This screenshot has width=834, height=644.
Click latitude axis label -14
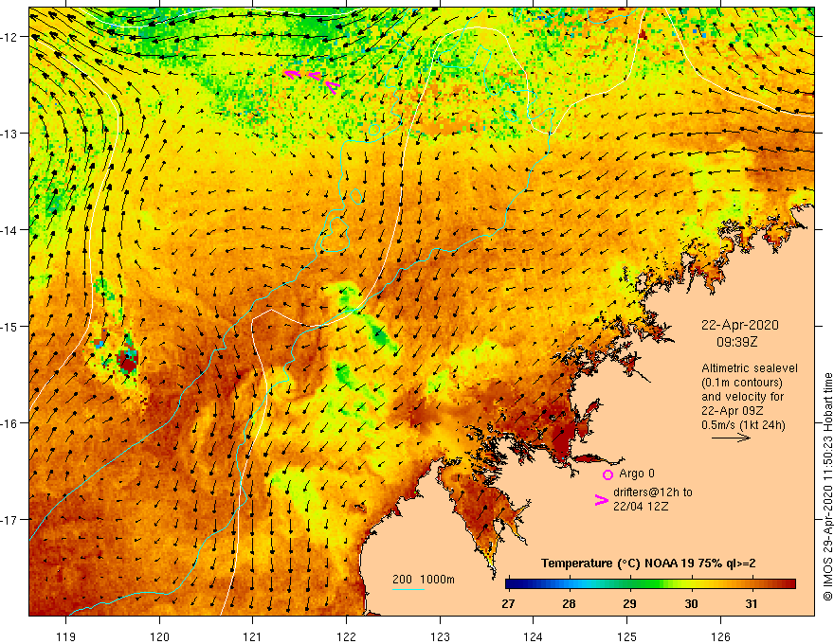tap(10, 230)
